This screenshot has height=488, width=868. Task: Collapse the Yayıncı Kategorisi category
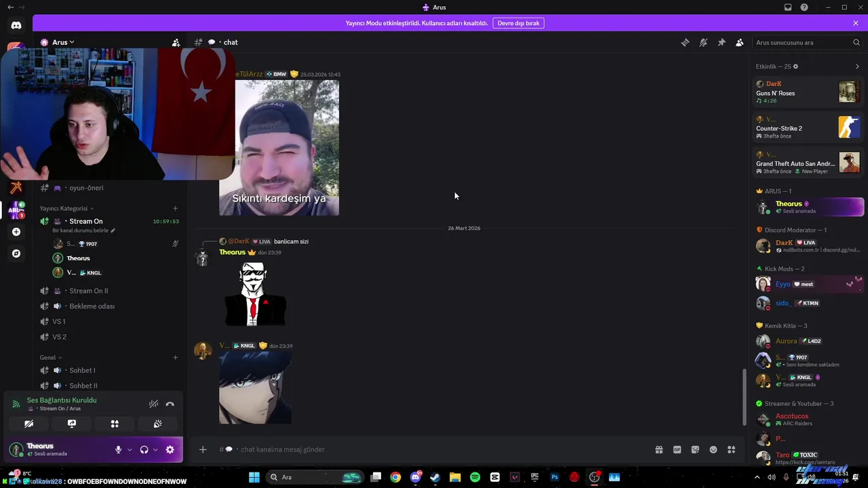(66, 208)
